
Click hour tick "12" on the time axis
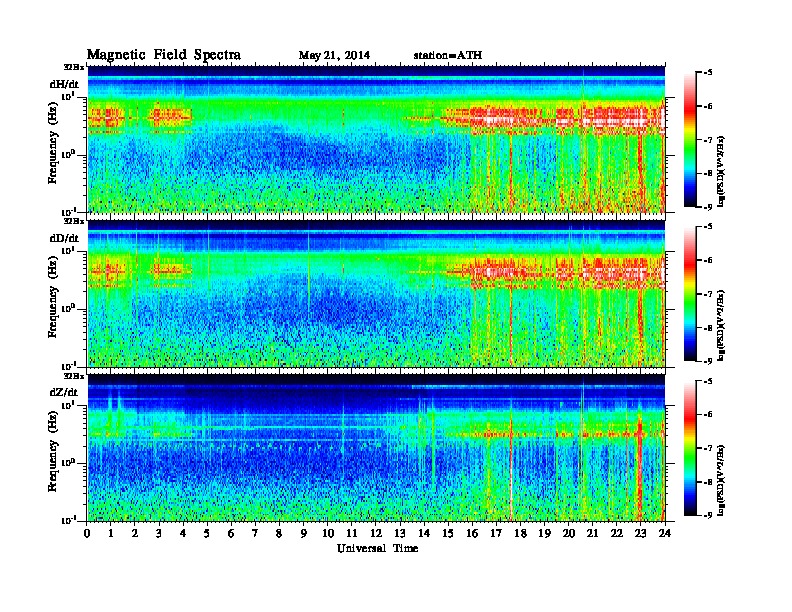tap(376, 533)
